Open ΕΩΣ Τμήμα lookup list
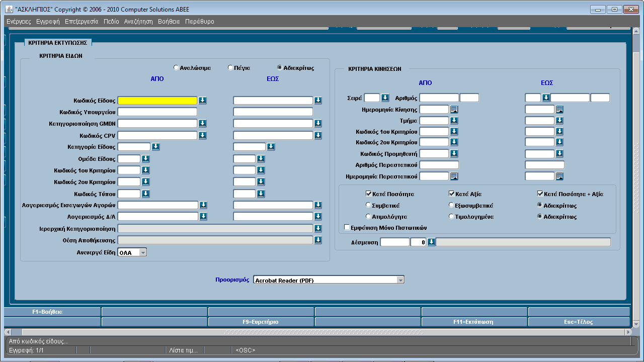The image size is (644, 362). pyautogui.click(x=559, y=121)
